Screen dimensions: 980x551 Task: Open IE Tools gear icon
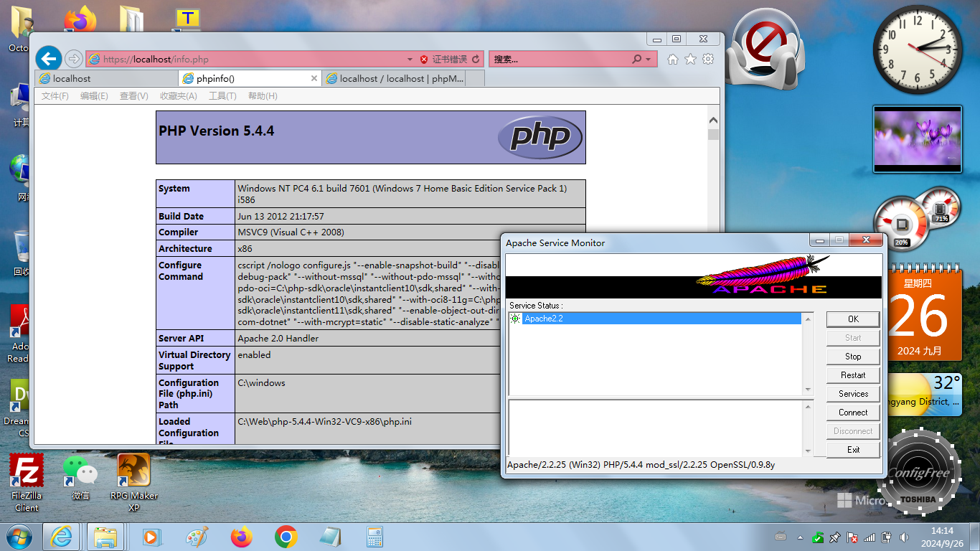point(708,59)
